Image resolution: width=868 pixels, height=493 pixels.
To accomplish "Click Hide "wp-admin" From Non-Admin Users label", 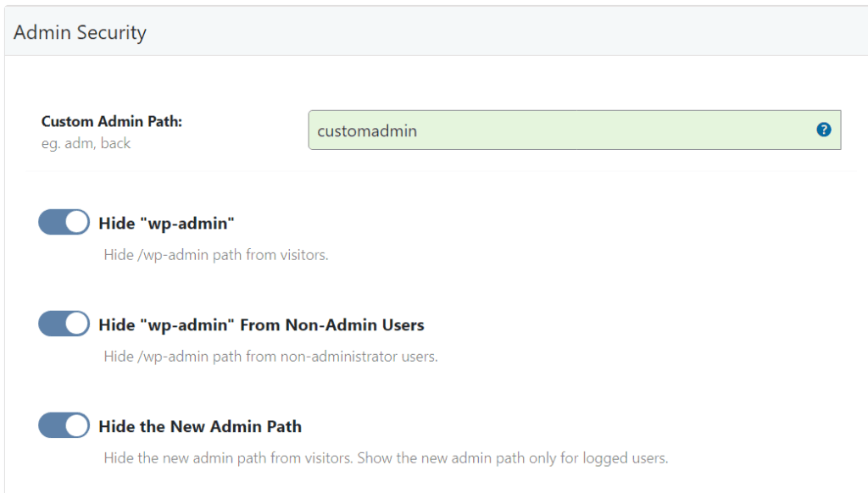I will click(263, 324).
